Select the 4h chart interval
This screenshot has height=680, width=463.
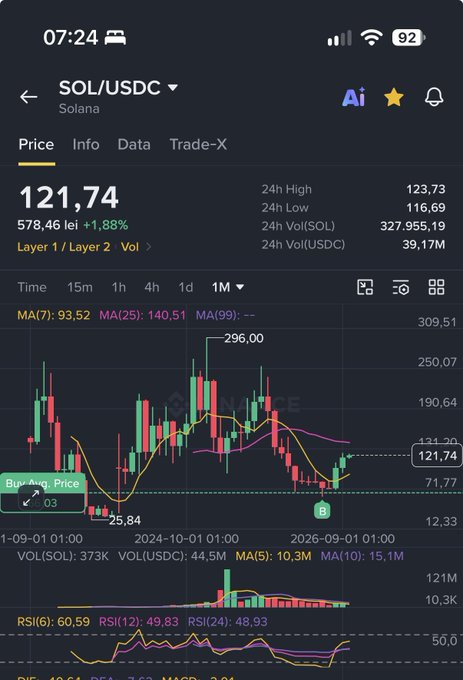tap(152, 287)
